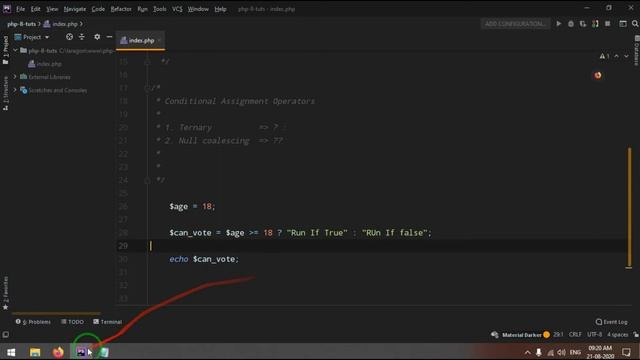640x360 pixels.
Task: Open Search Everywhere magnifier icon
Action: (x=635, y=24)
